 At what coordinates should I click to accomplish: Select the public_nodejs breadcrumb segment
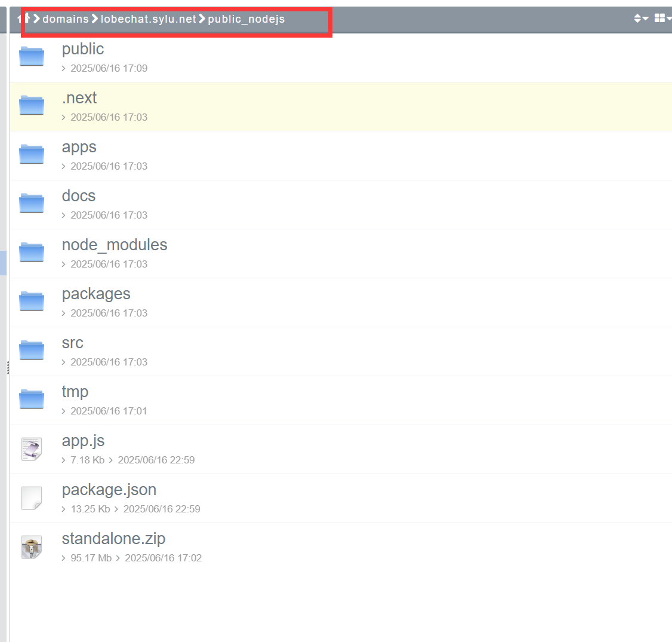tap(246, 19)
